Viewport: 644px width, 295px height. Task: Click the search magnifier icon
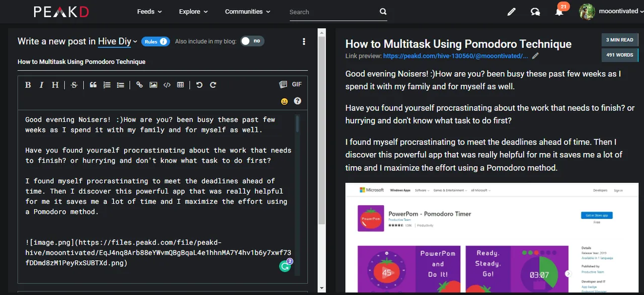[x=383, y=12]
